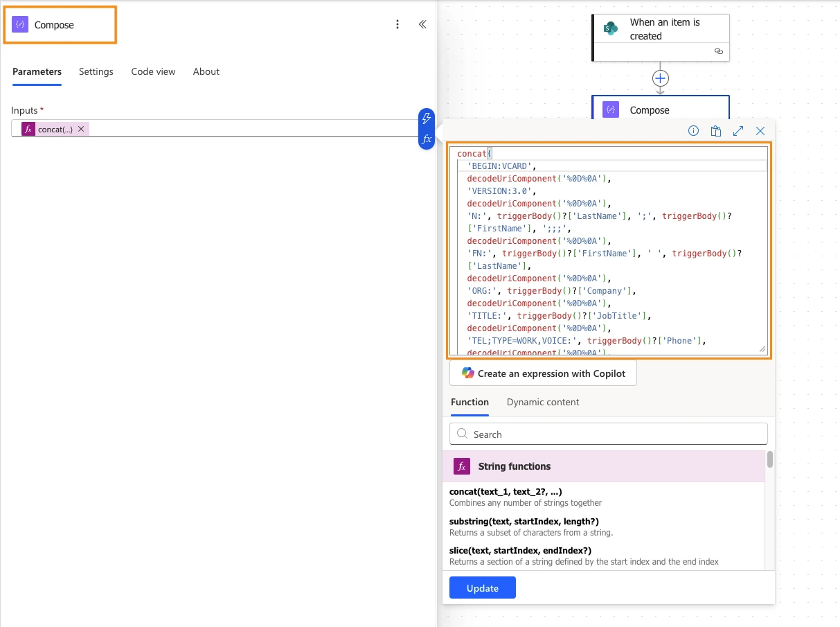Switch to the Parameters tab

(37, 71)
